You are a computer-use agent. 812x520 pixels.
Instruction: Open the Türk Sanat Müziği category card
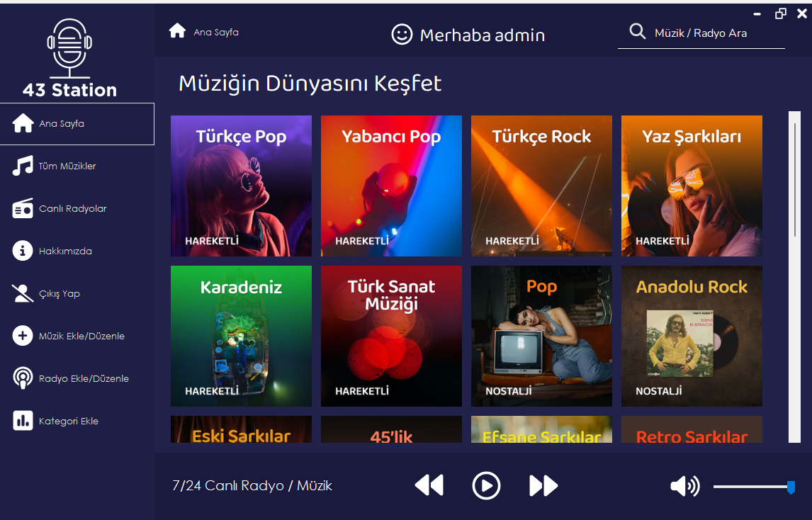[x=392, y=336]
